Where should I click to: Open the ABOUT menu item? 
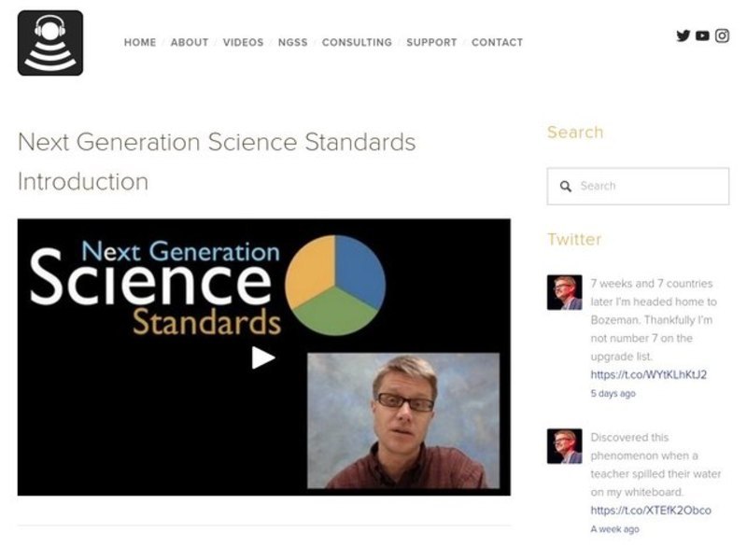click(190, 42)
